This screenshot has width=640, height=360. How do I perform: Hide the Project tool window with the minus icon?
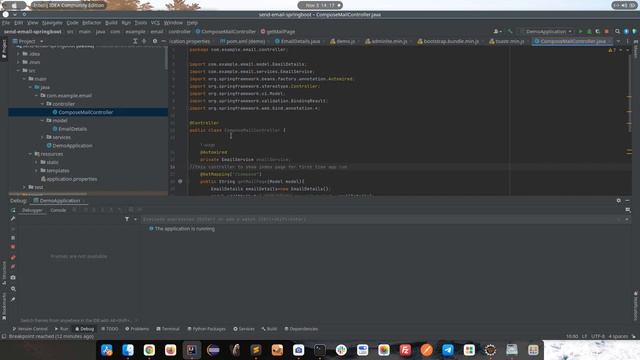(x=163, y=41)
